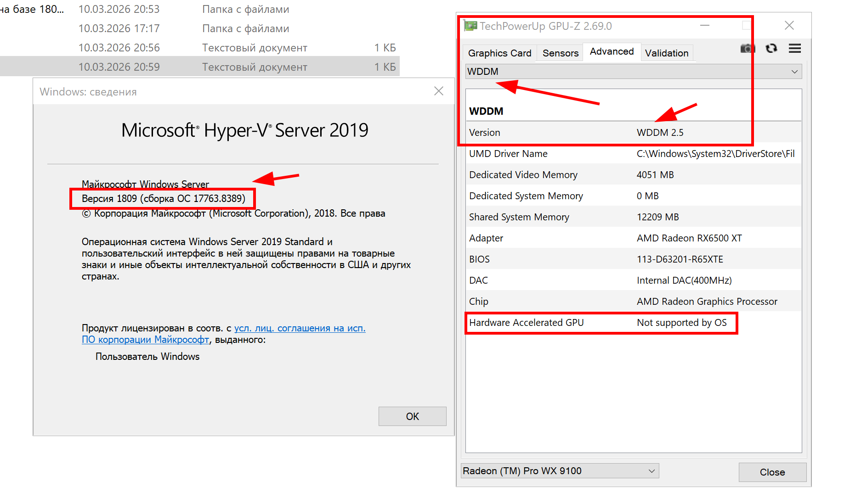Click the Close button in GPU-Z

tap(772, 472)
